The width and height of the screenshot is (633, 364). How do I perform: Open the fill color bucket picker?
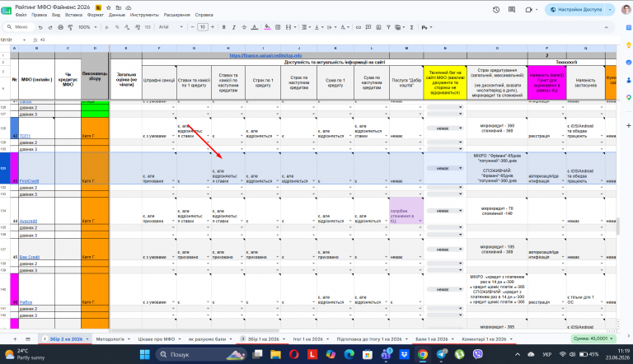267,27
